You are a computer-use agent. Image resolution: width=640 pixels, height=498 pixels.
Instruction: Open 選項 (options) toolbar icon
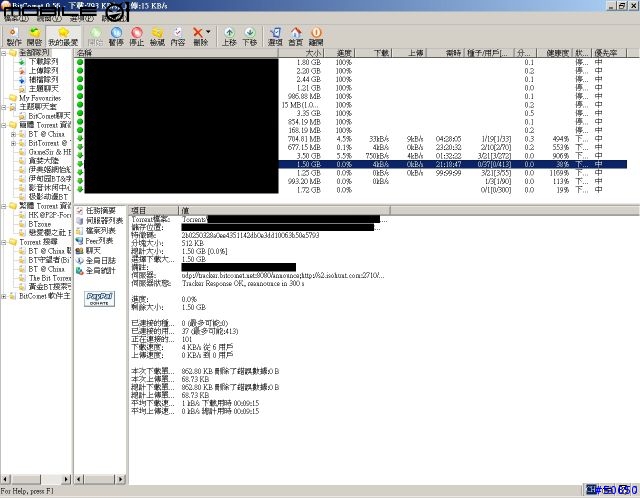point(275,36)
